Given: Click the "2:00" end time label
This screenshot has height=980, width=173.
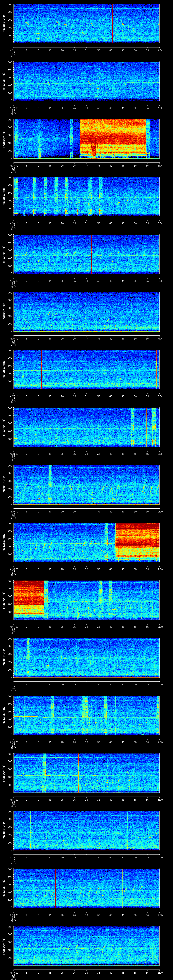Looking at the screenshot, I should click(160, 50).
